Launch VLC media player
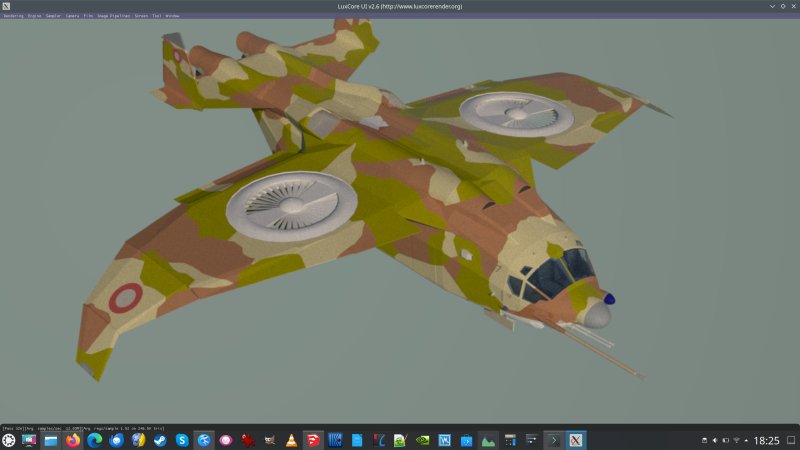This screenshot has width=800, height=450. [x=291, y=440]
